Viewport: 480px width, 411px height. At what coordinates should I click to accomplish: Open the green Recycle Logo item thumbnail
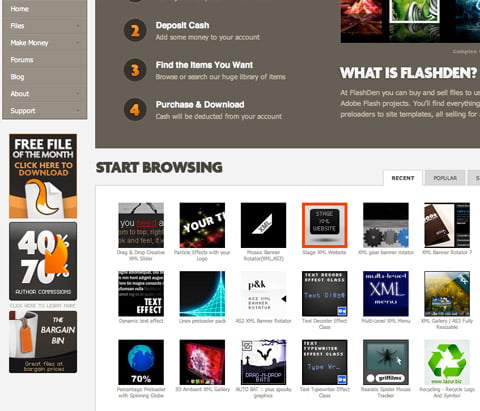447,362
